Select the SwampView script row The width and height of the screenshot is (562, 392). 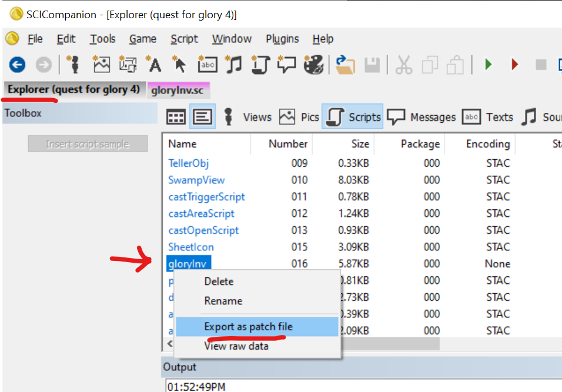196,180
